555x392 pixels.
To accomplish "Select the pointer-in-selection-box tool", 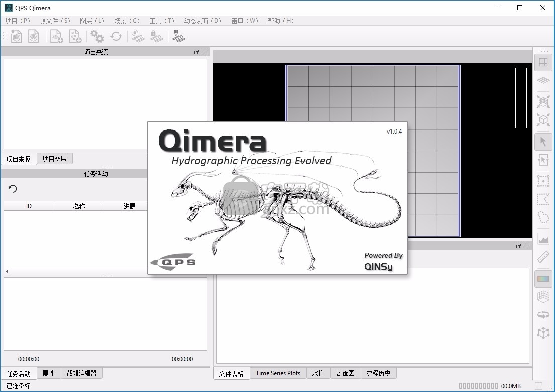I will [543, 160].
